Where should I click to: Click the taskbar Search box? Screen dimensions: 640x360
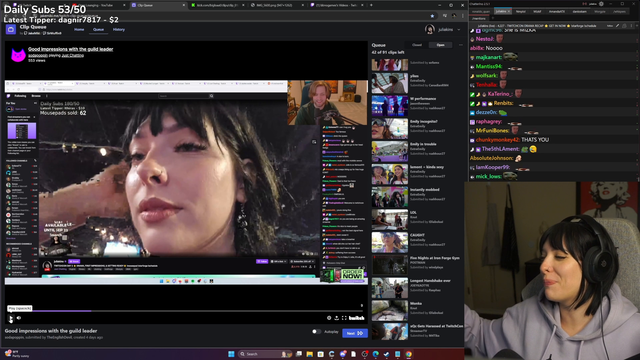pyautogui.click(x=265, y=354)
